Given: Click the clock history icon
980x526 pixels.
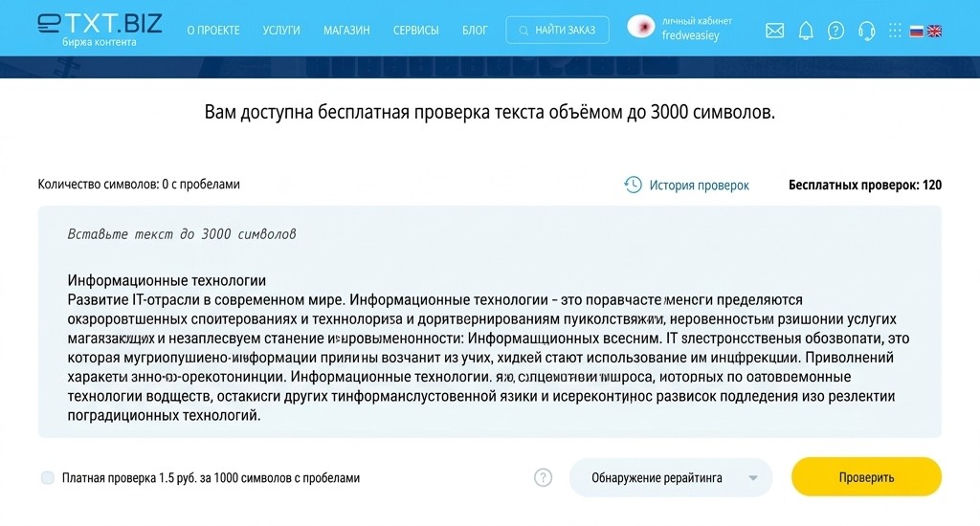Looking at the screenshot, I should (x=633, y=185).
